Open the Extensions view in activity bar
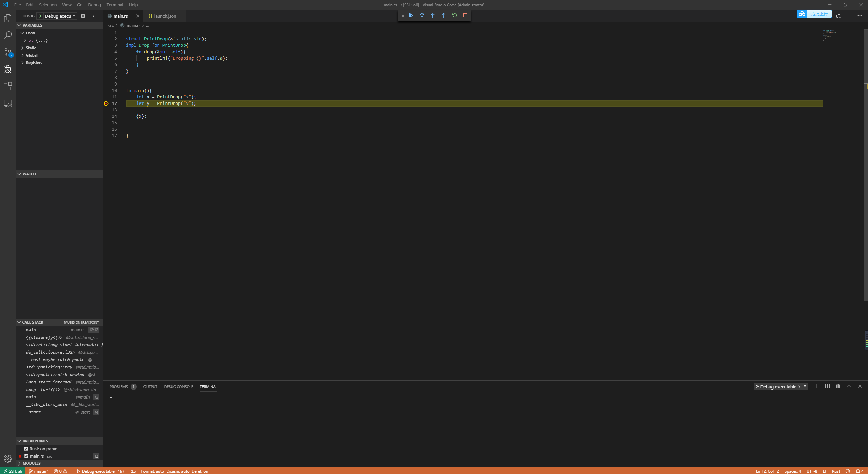This screenshot has width=868, height=474. click(8, 87)
